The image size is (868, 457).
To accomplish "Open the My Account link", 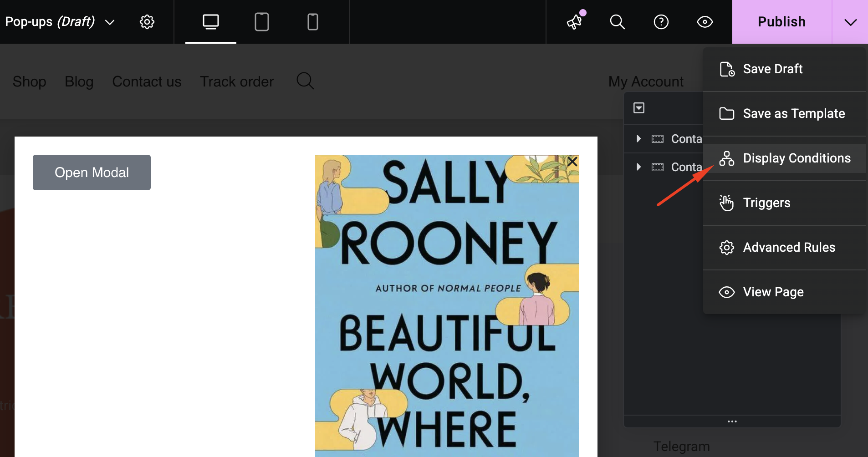I will (646, 81).
